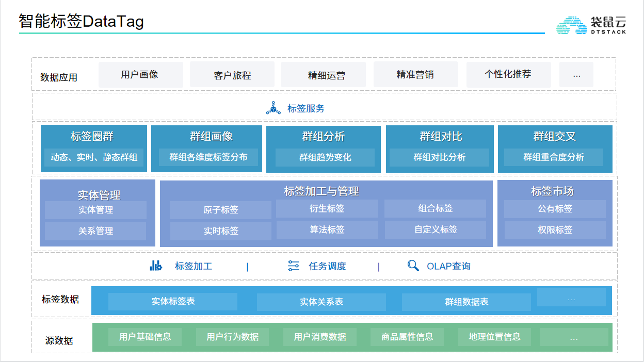The height and width of the screenshot is (362, 644).
Task: Click the ellipsis box in 标签数据 row
Action: [x=571, y=298]
